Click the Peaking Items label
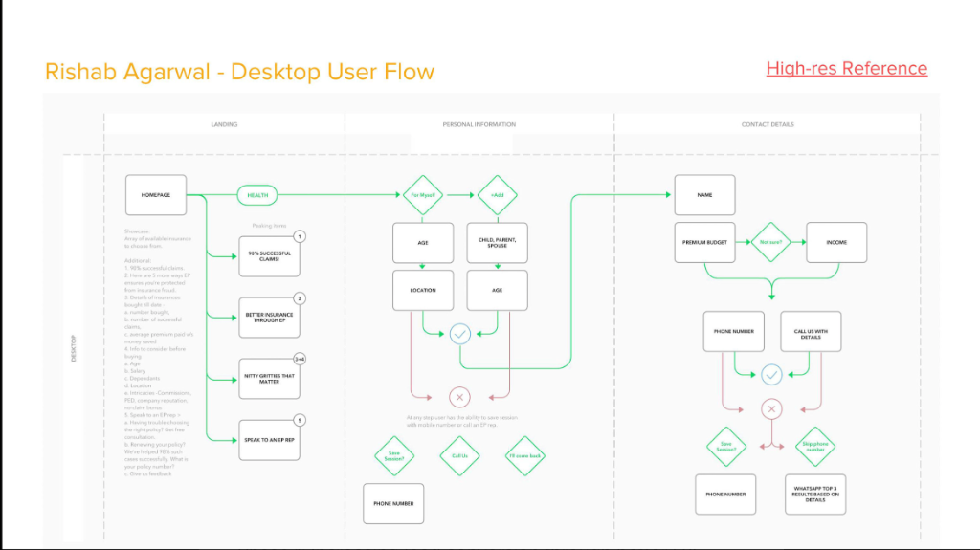This screenshot has height=550, width=980. pyautogui.click(x=269, y=226)
